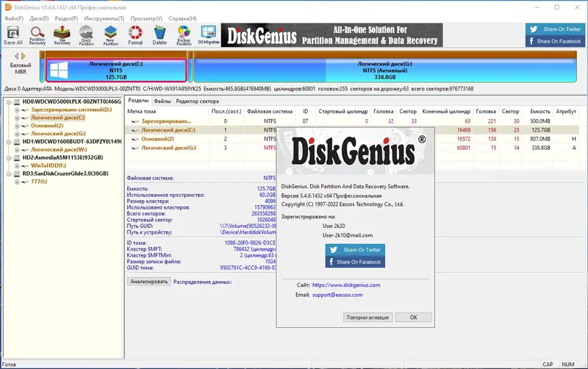Select HD2:AsmediaASM1153E(932GB) in tree
This screenshot has height=369, width=588.
(x=62, y=157)
